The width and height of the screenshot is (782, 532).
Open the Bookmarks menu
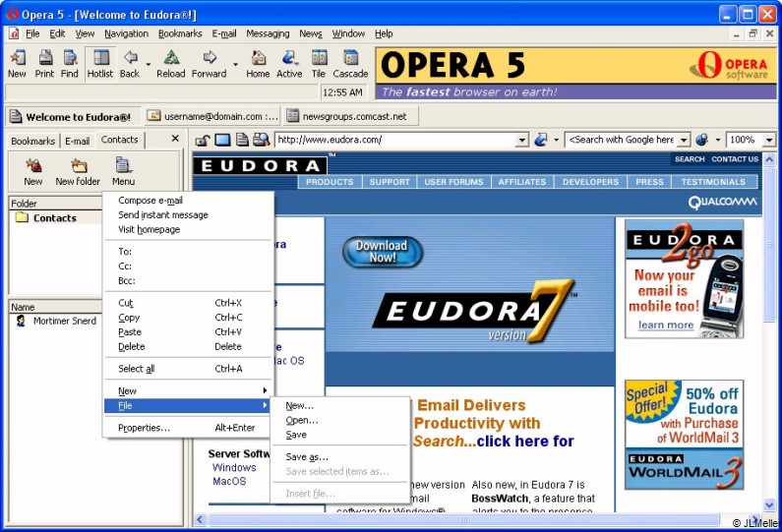(180, 33)
